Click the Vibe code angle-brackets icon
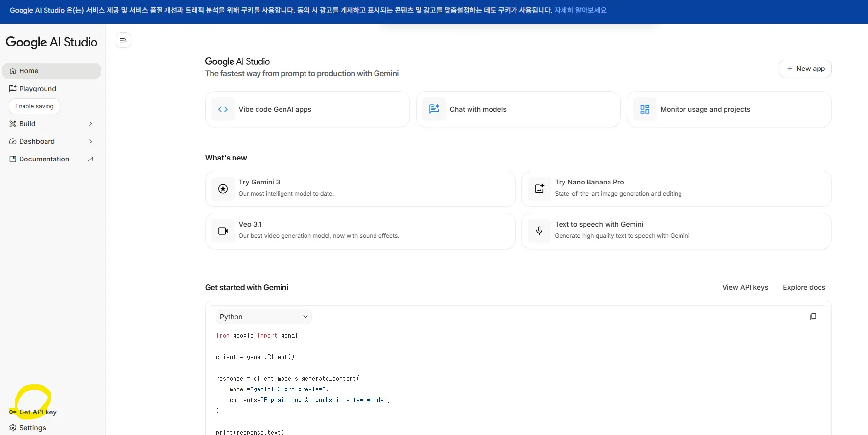 pyautogui.click(x=223, y=109)
